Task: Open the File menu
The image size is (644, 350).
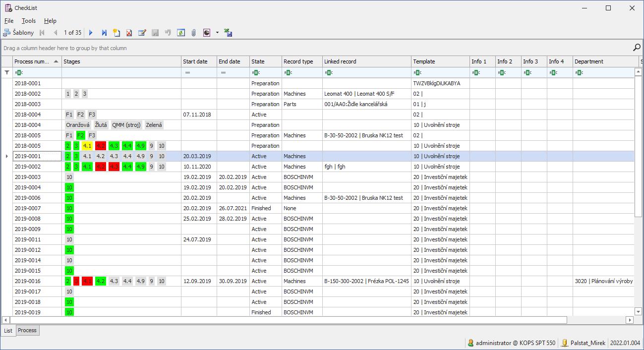Action: pos(9,21)
